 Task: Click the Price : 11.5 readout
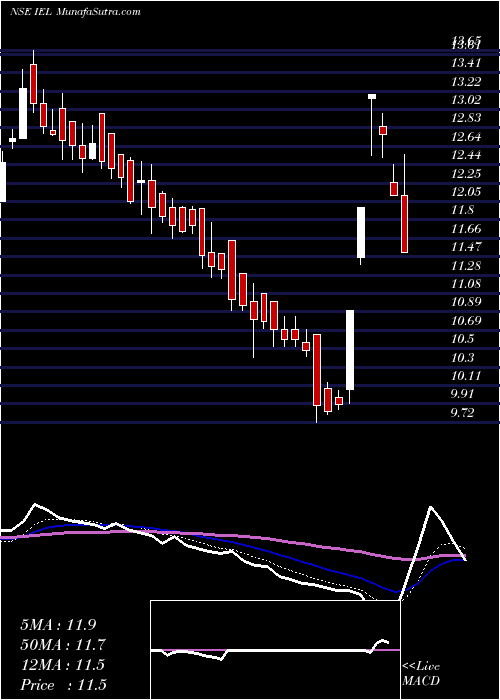click(x=63, y=685)
